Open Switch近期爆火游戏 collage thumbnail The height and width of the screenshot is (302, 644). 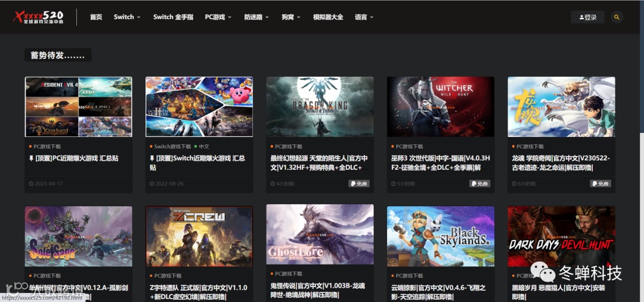[x=199, y=107]
